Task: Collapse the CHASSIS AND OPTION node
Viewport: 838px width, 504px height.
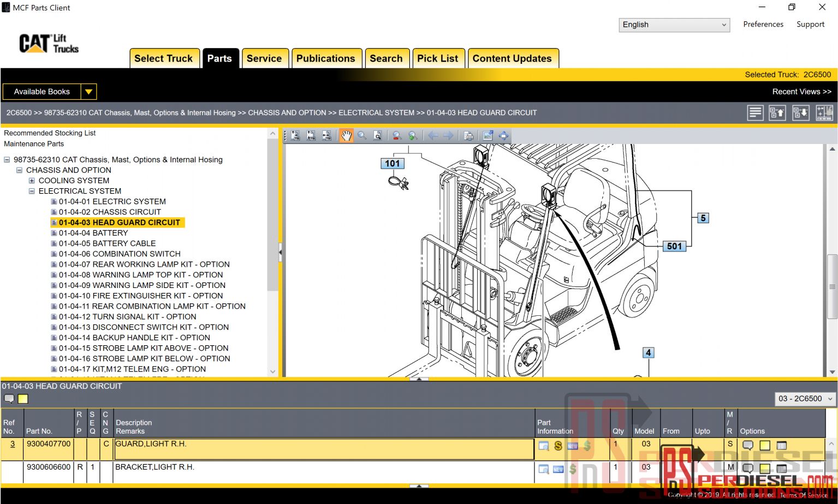Action: click(20, 170)
